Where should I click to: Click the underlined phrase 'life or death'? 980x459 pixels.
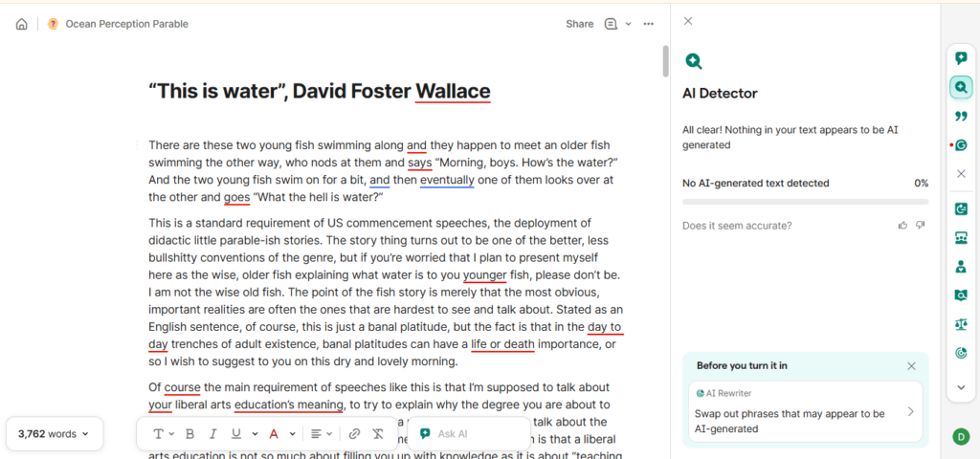[x=502, y=343]
